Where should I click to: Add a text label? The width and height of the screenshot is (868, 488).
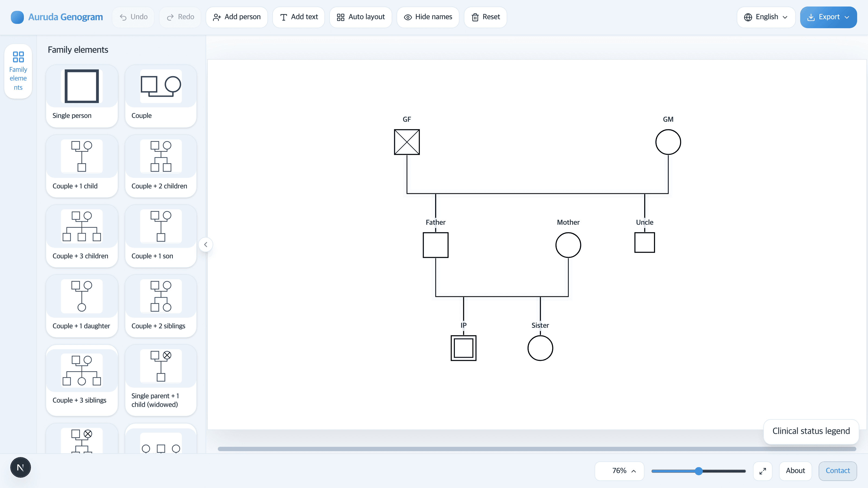pyautogui.click(x=299, y=17)
